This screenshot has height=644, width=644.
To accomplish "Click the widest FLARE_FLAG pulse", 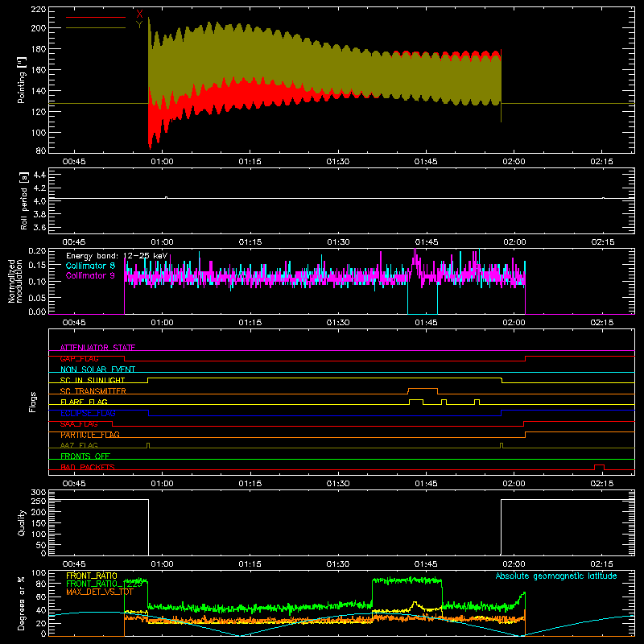I will (x=416, y=402).
